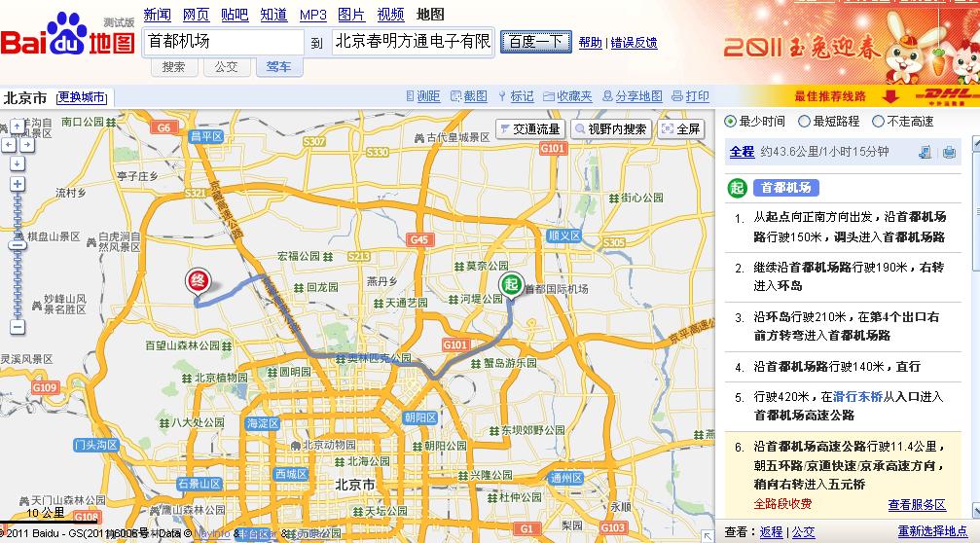This screenshot has height=543, width=980.
Task: Click the send-to-phone icon in route summary
Action: (926, 152)
